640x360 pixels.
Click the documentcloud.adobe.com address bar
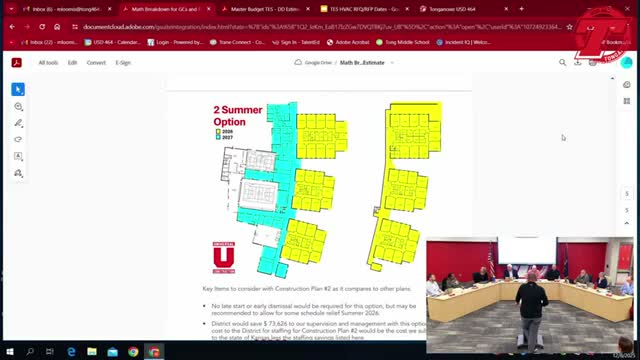coord(322,27)
